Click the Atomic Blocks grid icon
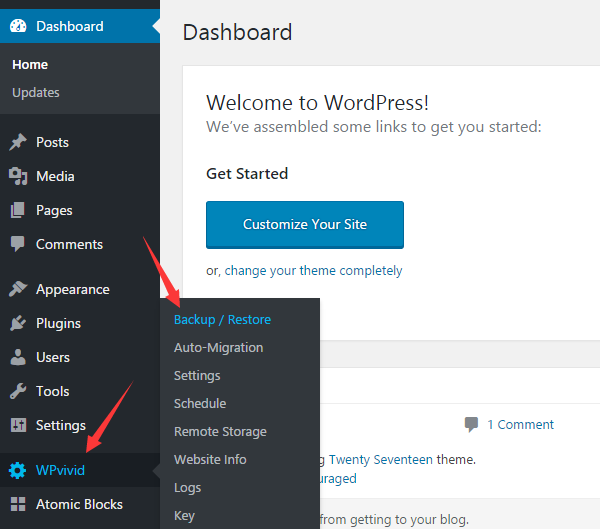Image resolution: width=600 pixels, height=529 pixels. (18, 504)
